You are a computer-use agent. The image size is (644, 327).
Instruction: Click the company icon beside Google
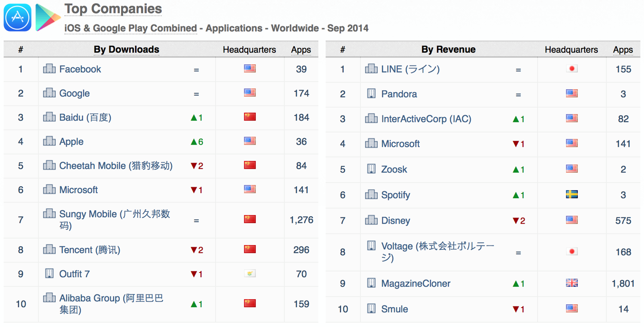[49, 93]
